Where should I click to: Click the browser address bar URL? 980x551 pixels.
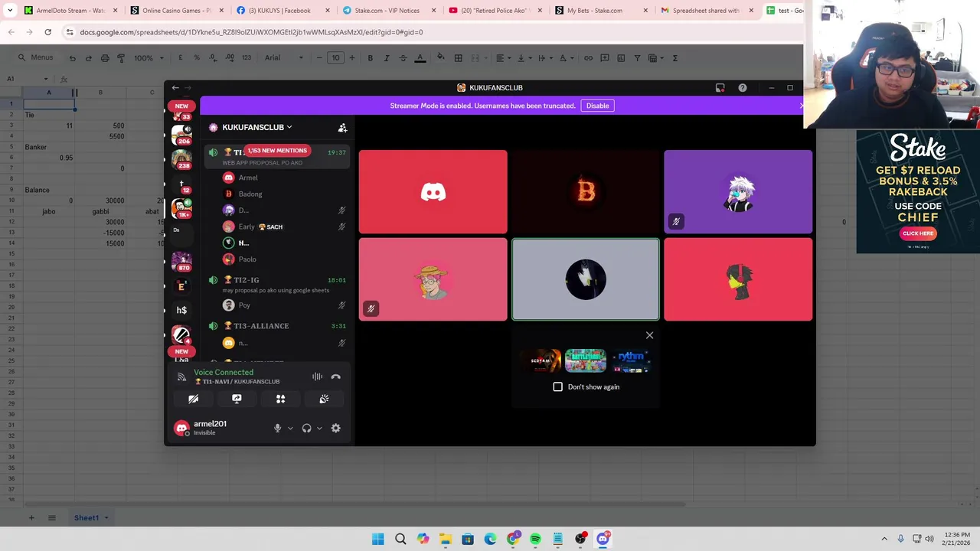pyautogui.click(x=251, y=32)
